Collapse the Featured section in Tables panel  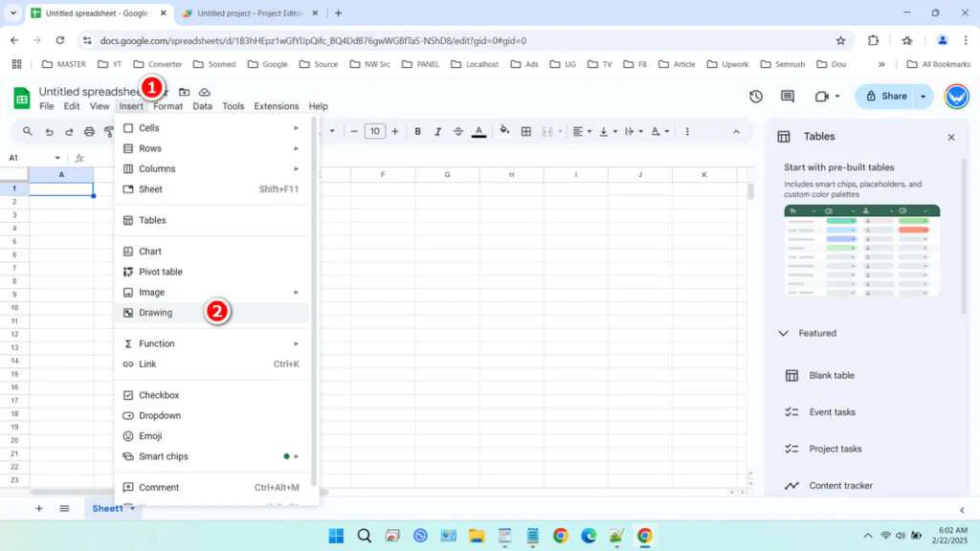[x=785, y=333]
